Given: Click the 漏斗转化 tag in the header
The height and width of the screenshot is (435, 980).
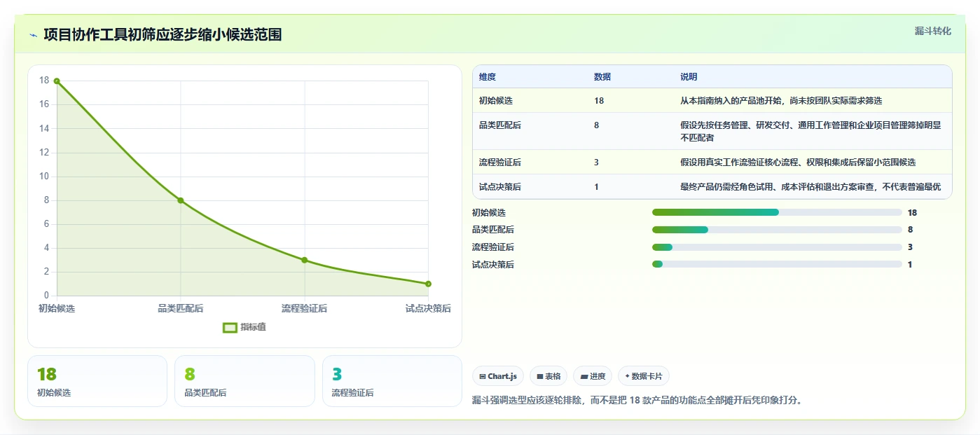Looking at the screenshot, I should point(932,31).
